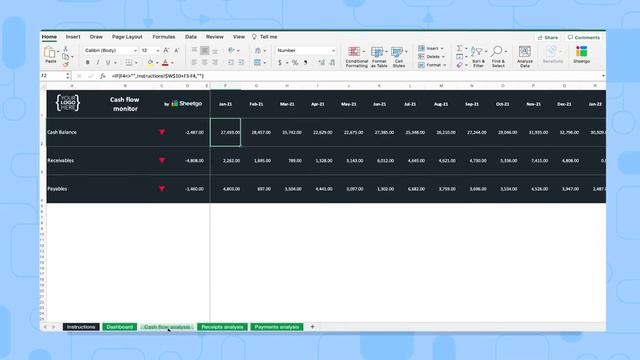Screen dimensions: 640x360
Task: Toggle align text right
Action: point(215,62)
